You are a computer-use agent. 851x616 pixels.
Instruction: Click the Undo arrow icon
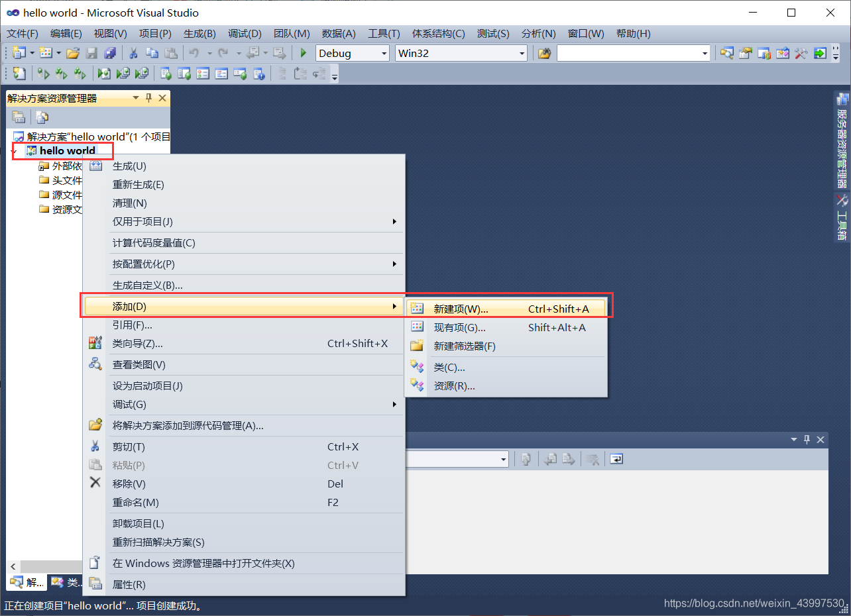click(194, 53)
